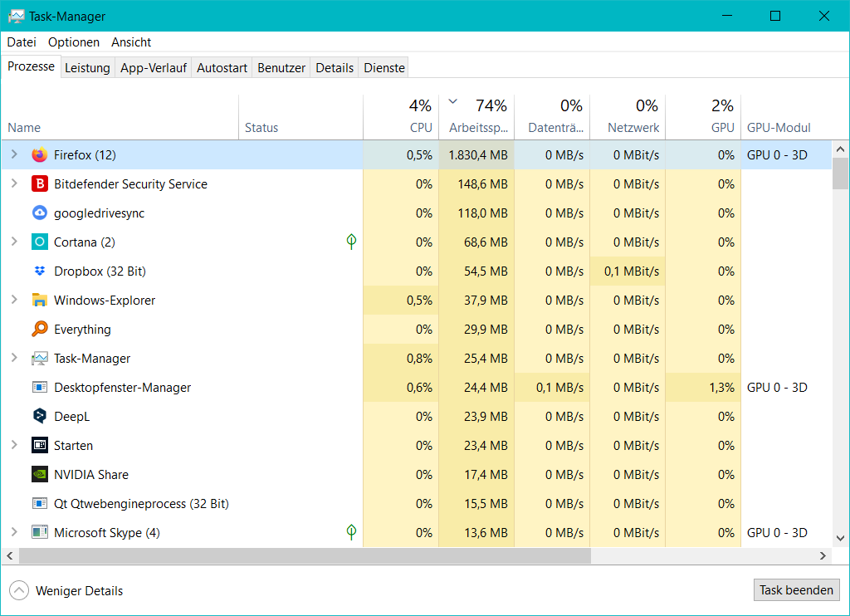
Task: Open the Optionen menu
Action: tap(74, 42)
